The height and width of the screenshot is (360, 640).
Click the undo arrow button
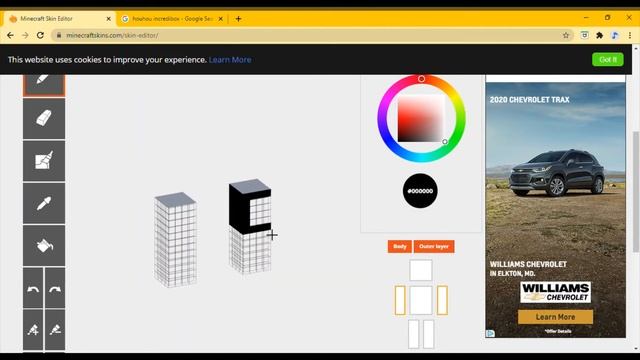tap(33, 288)
